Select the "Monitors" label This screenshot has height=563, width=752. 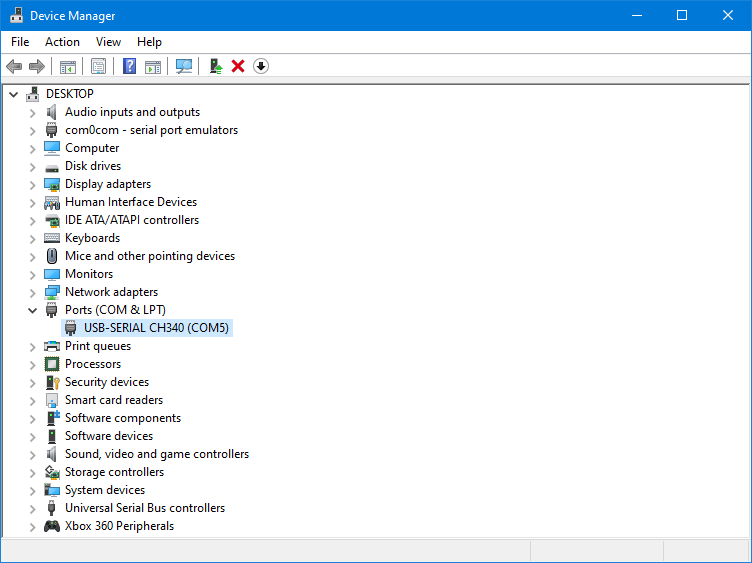click(x=89, y=274)
